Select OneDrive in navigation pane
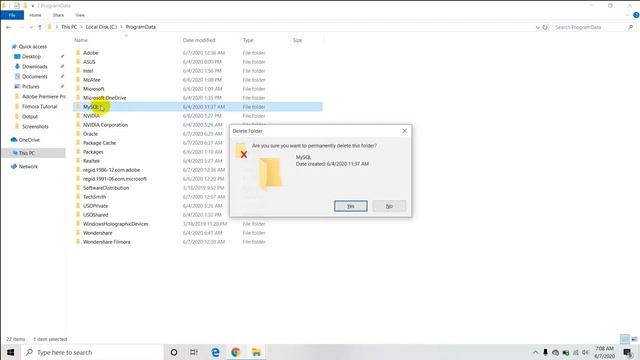 click(x=29, y=140)
